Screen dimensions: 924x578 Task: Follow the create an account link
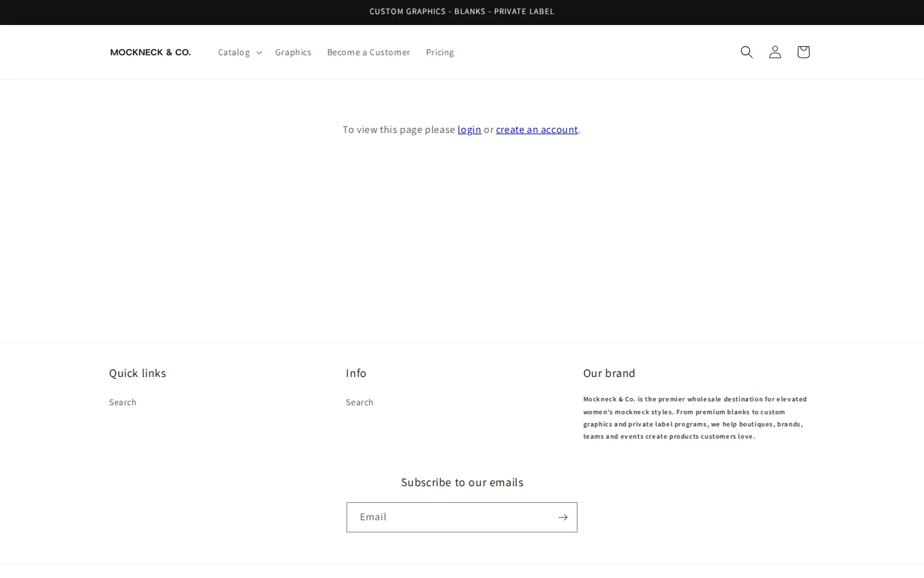coord(536,130)
